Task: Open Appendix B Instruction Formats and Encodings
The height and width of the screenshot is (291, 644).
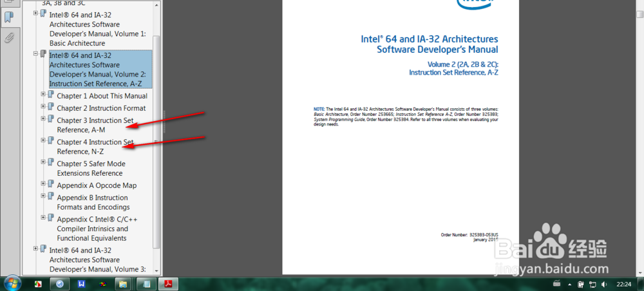Action: [93, 202]
